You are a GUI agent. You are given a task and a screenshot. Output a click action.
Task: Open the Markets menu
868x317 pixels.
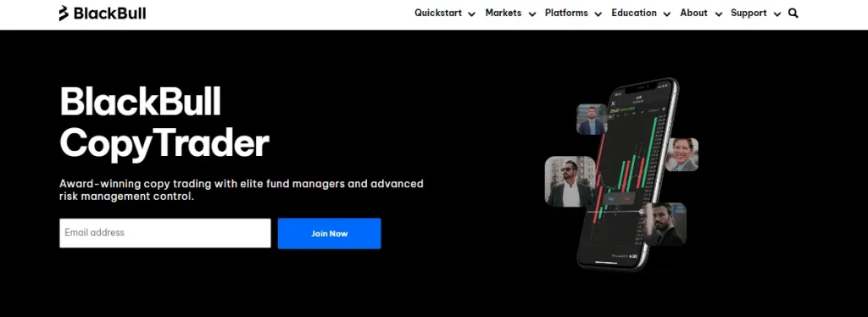504,13
